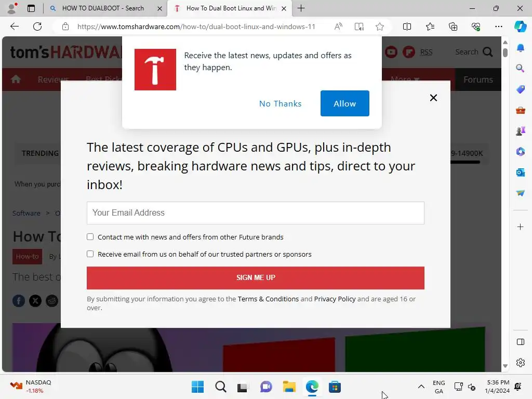Image resolution: width=532 pixels, height=399 pixels.
Task: Open split screen view icon
Action: tap(407, 26)
